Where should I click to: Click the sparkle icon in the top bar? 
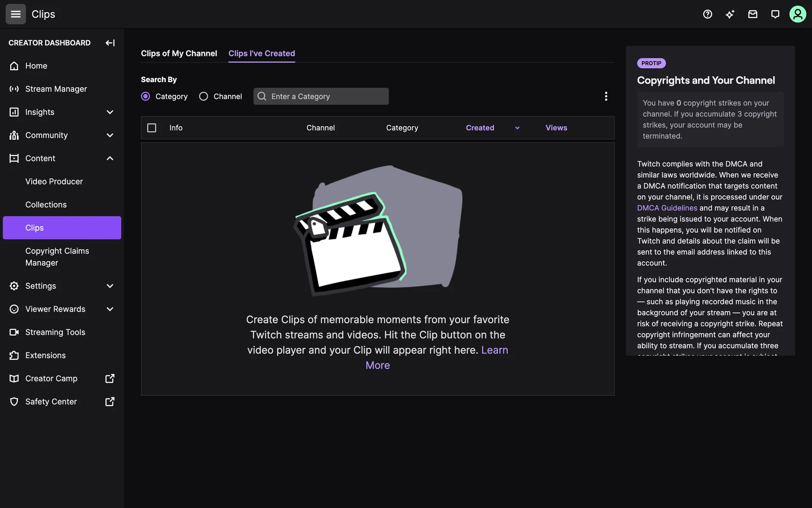(730, 14)
